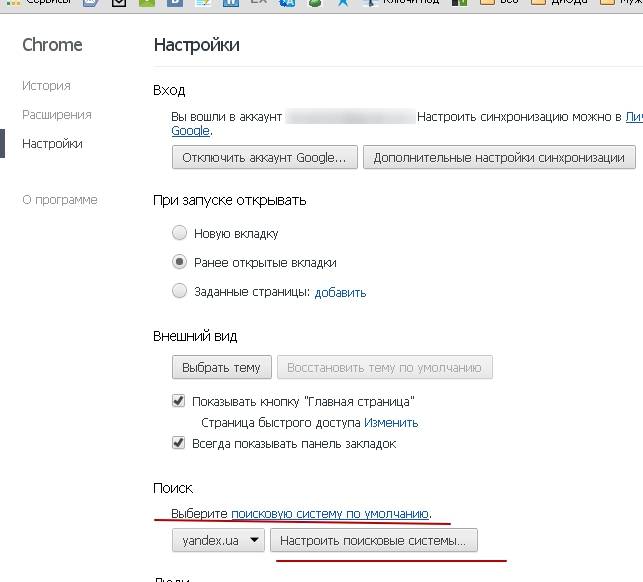Choose the Заданные страницы radio option

179,291
